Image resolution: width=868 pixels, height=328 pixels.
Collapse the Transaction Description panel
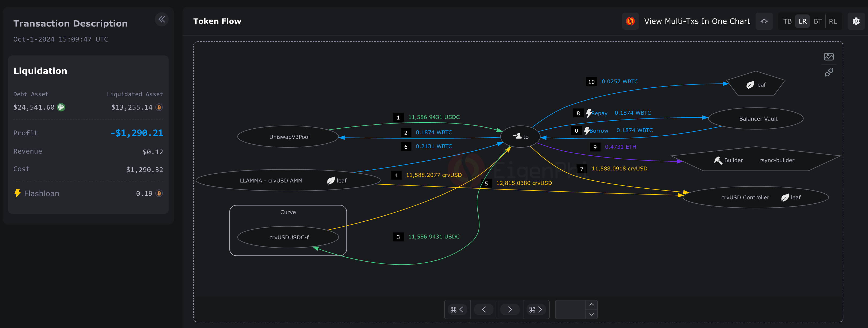pyautogui.click(x=162, y=20)
